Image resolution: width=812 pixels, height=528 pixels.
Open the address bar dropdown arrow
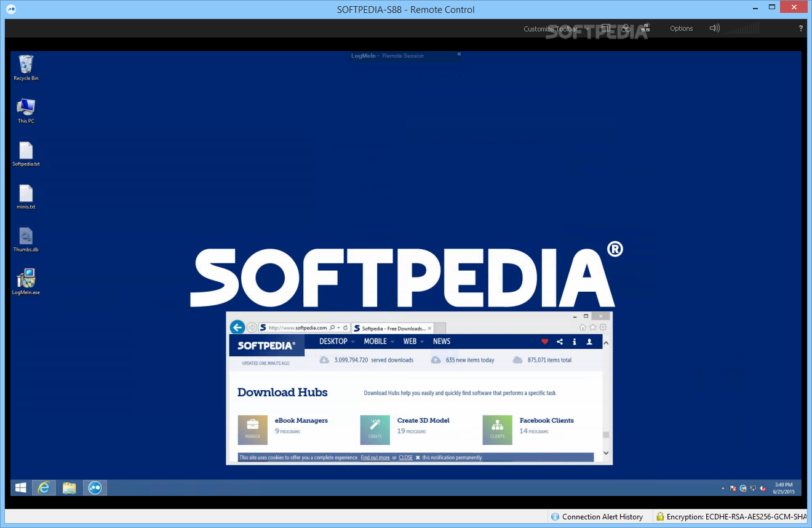[x=338, y=328]
